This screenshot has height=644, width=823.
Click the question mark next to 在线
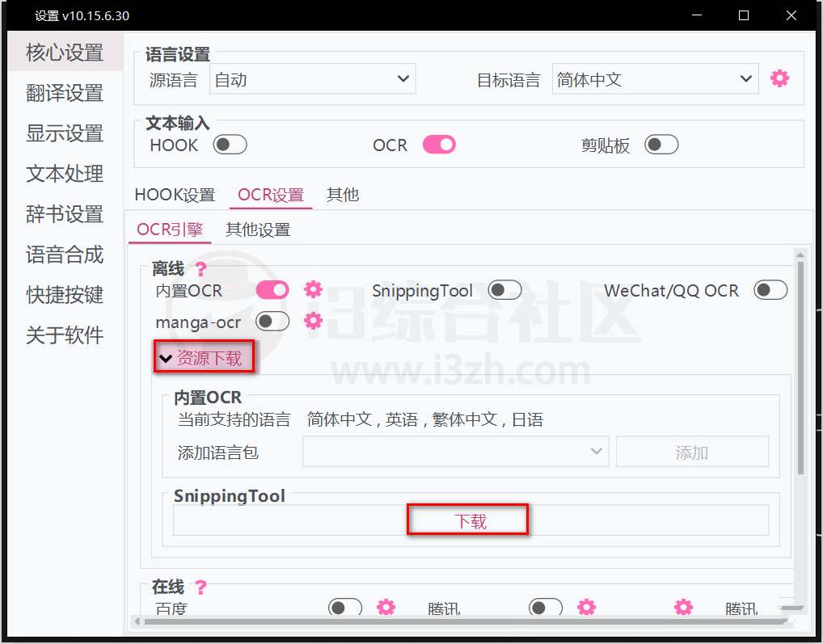pos(201,587)
